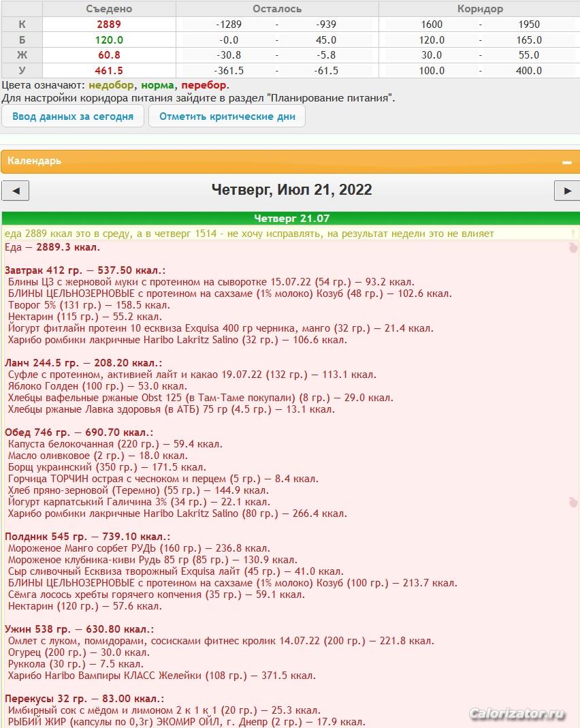Click the apple icon beside the Еда total
The image size is (580, 728).
point(573,249)
